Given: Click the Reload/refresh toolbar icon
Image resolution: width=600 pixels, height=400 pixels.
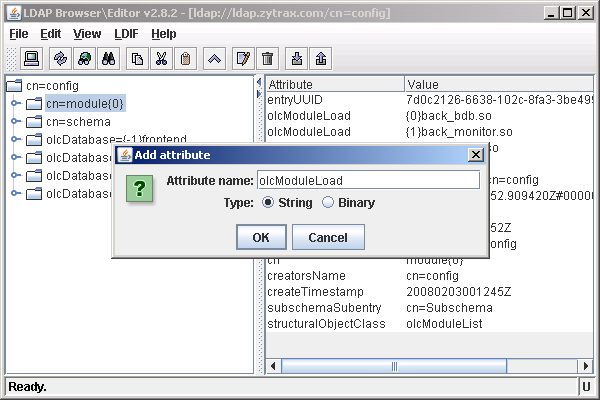Looking at the screenshot, I should coord(60,59).
